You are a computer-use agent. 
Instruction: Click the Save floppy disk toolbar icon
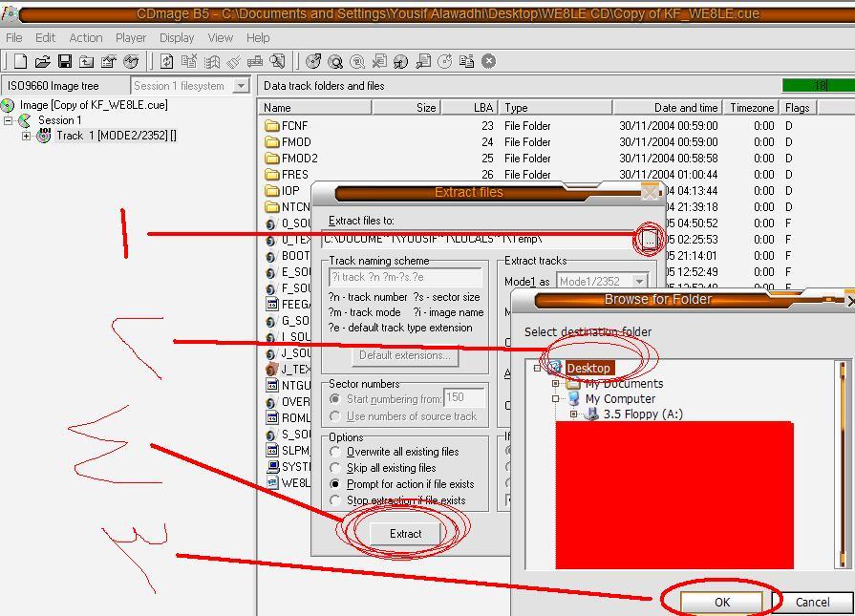65,62
